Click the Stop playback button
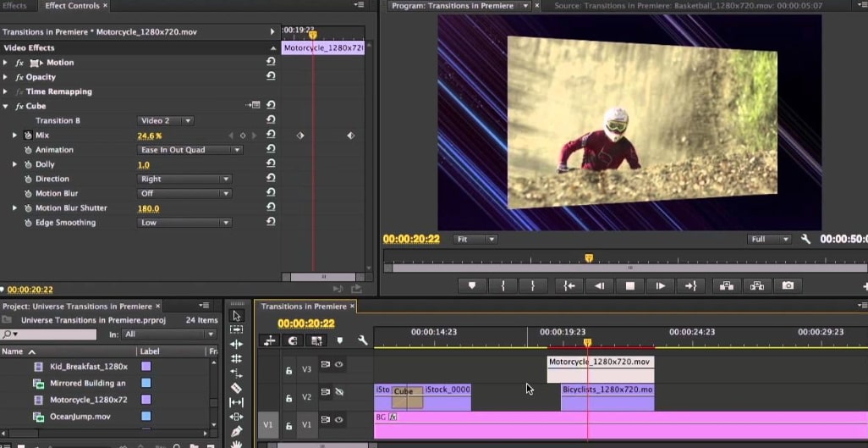This screenshot has height=448, width=868. tap(630, 285)
